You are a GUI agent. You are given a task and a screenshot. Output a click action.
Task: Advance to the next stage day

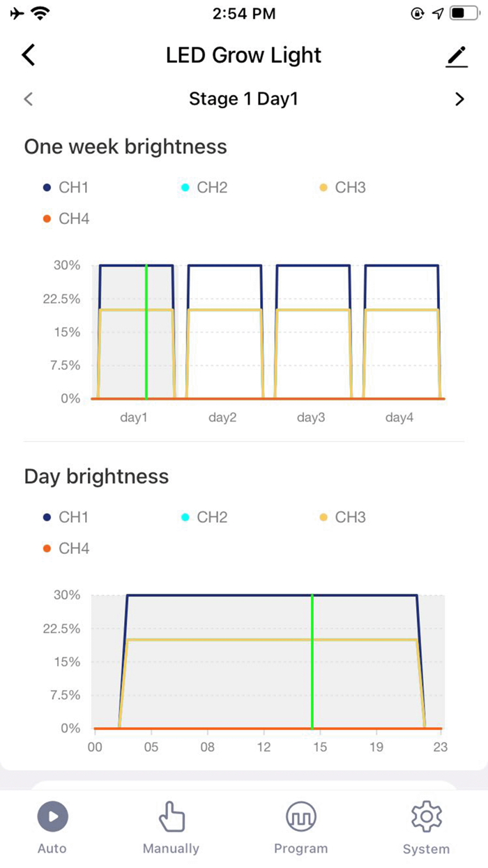(459, 99)
